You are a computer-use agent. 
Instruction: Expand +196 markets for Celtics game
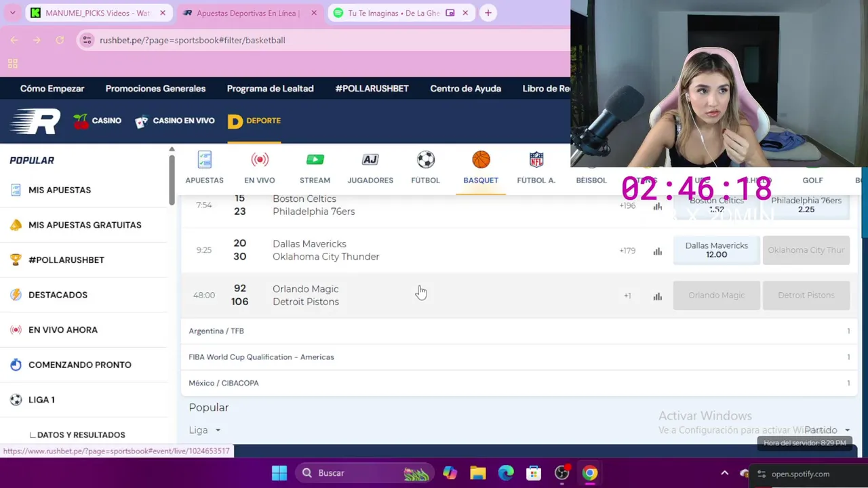[627, 206]
